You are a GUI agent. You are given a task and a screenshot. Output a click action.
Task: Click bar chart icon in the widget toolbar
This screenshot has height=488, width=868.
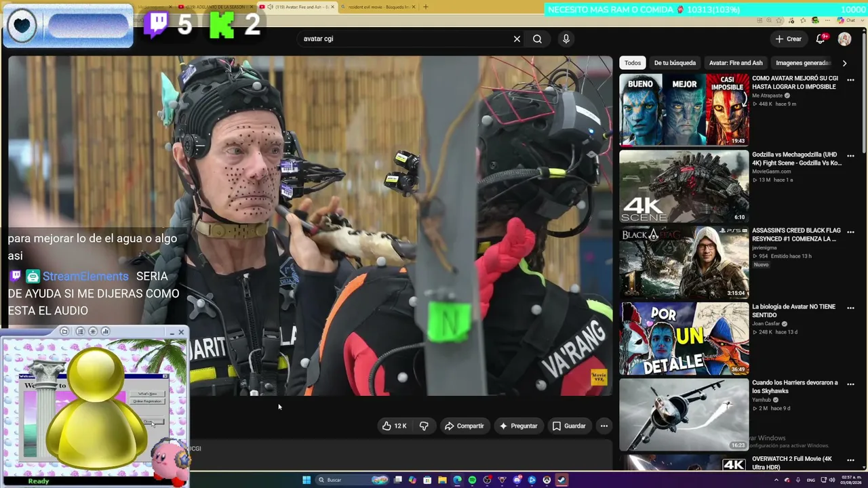105,331
